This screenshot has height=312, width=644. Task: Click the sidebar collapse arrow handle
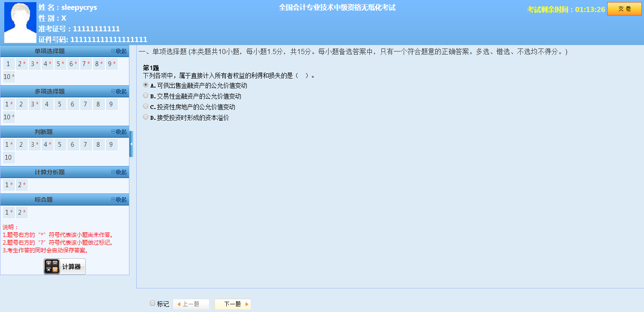click(x=132, y=144)
